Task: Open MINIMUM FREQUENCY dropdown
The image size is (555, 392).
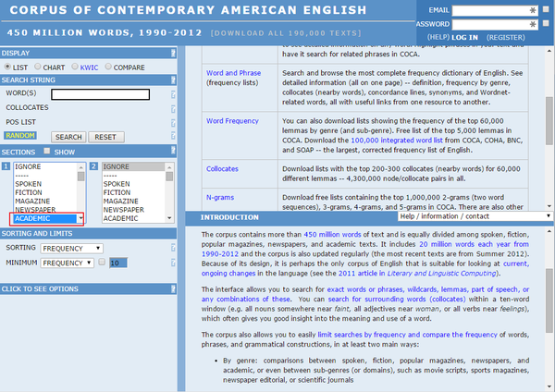Action: pyautogui.click(x=67, y=263)
